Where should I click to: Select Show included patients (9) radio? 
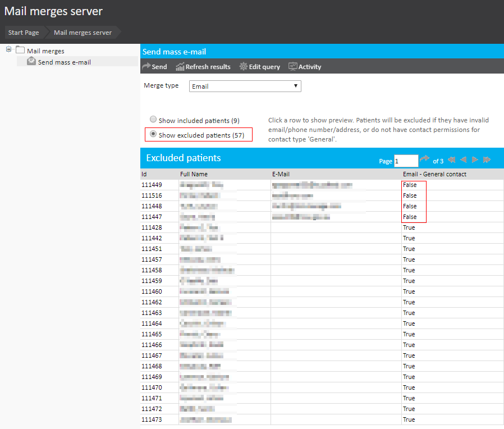pos(153,120)
